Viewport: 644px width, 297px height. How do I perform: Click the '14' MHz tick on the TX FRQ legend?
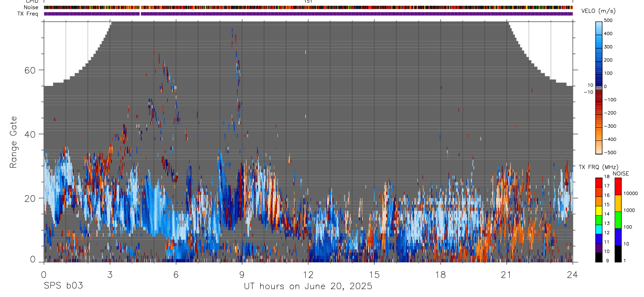tap(607, 214)
